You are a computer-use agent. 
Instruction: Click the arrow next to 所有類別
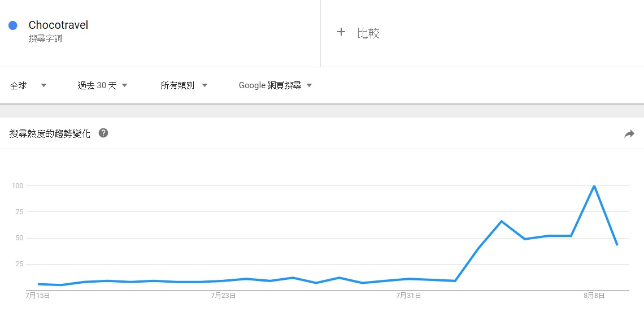coord(204,85)
